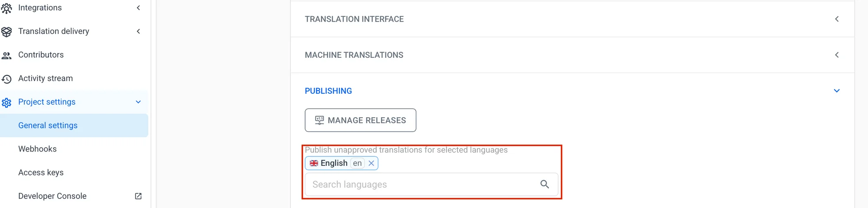Viewport: 868px width, 208px height.
Task: Remove the English language tag
Action: tap(372, 163)
